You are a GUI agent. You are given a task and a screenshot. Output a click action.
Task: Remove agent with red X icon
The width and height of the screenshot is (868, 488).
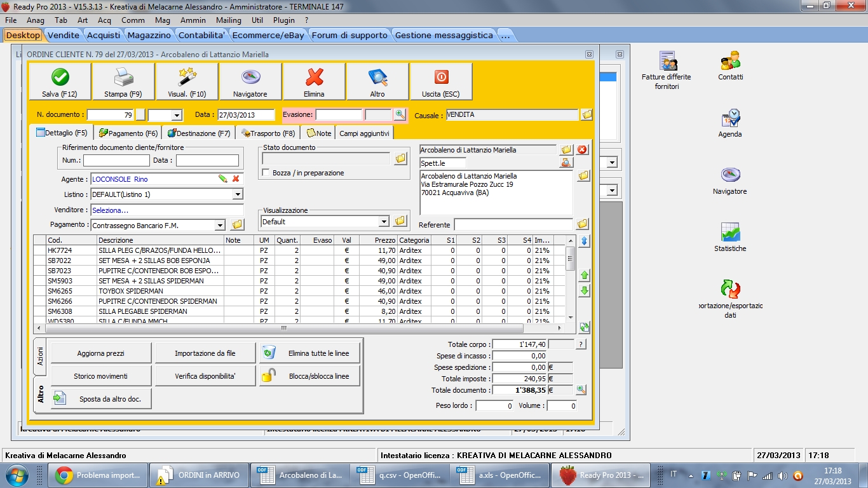(236, 179)
